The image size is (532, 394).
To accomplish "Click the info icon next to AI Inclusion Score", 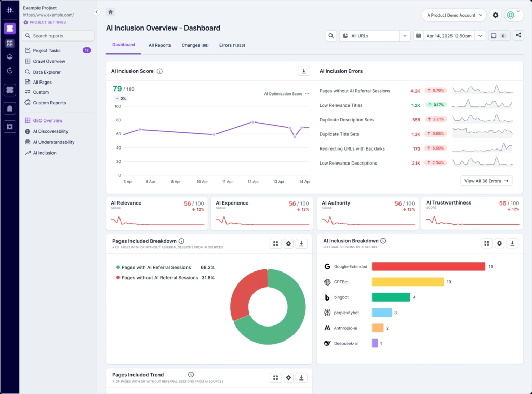I will point(159,71).
